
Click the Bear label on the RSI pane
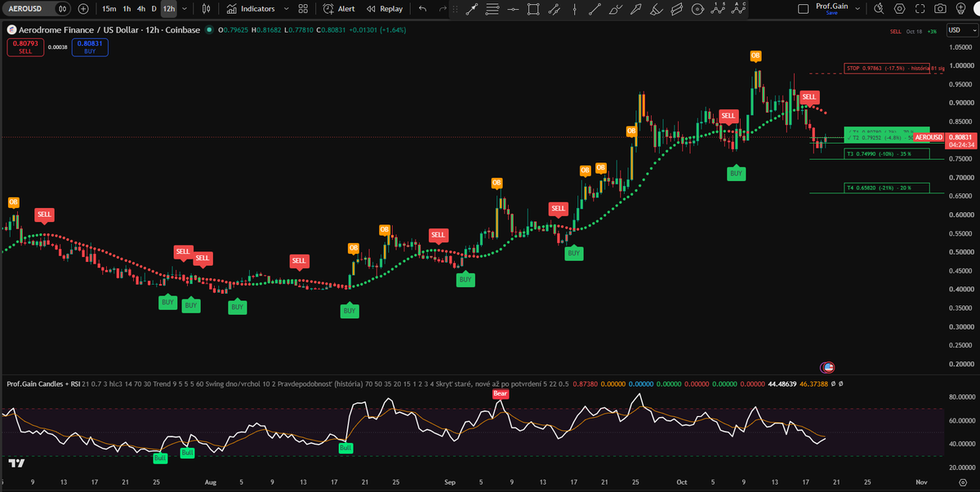pyautogui.click(x=500, y=394)
